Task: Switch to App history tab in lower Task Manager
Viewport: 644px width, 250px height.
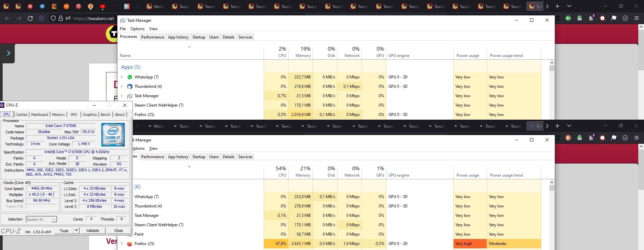Action: 178,157
